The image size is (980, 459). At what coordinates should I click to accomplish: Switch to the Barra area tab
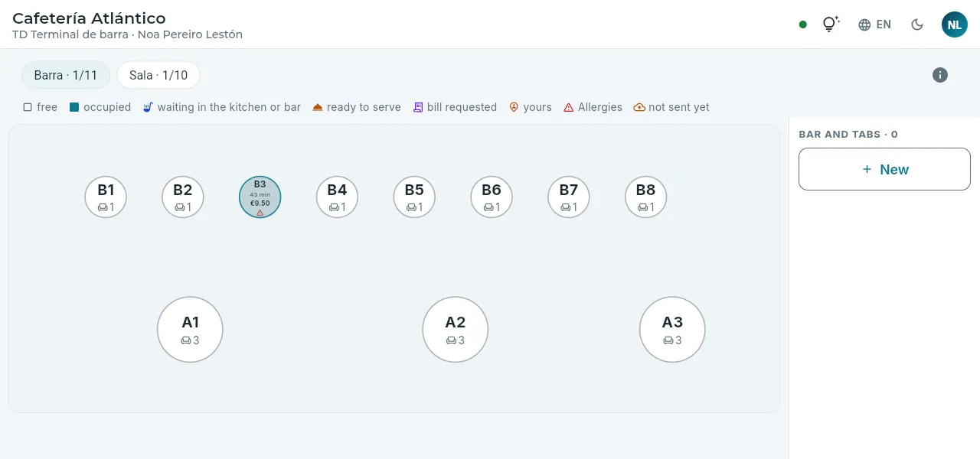click(x=66, y=75)
